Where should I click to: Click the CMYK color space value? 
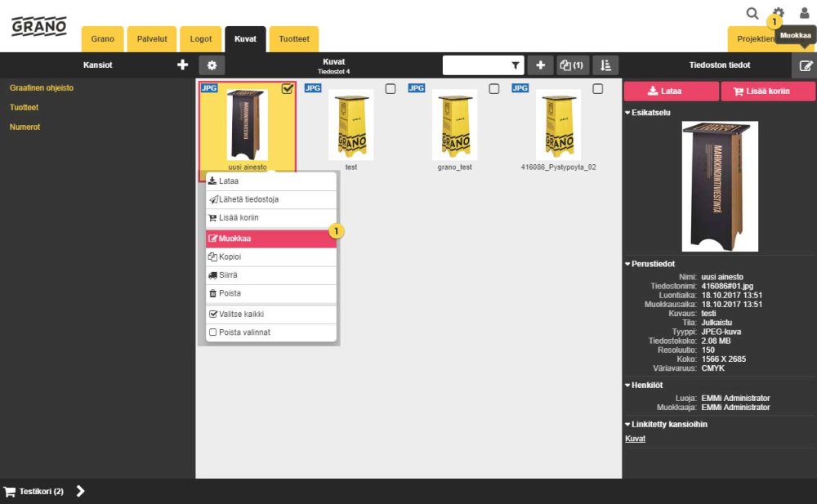coord(712,368)
